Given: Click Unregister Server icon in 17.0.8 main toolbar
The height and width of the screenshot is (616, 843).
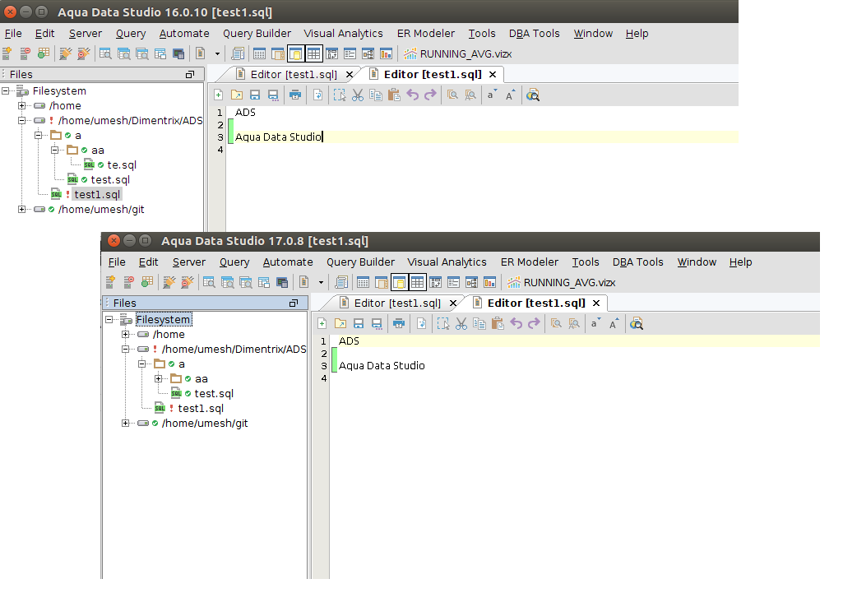Looking at the screenshot, I should (x=129, y=282).
